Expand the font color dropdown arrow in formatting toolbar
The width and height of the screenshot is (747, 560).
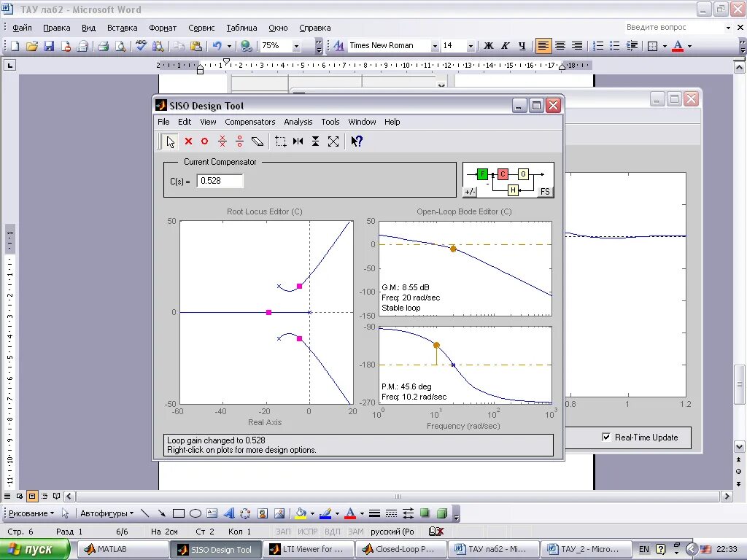(689, 46)
